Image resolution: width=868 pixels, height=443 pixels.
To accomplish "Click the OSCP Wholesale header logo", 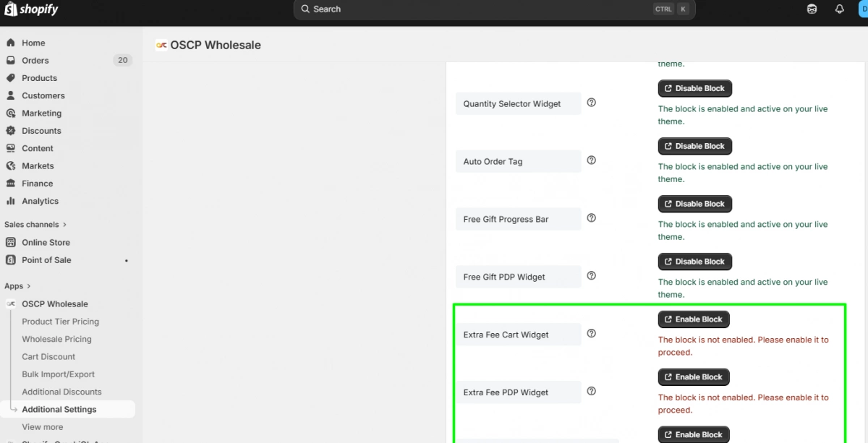I will coord(161,45).
